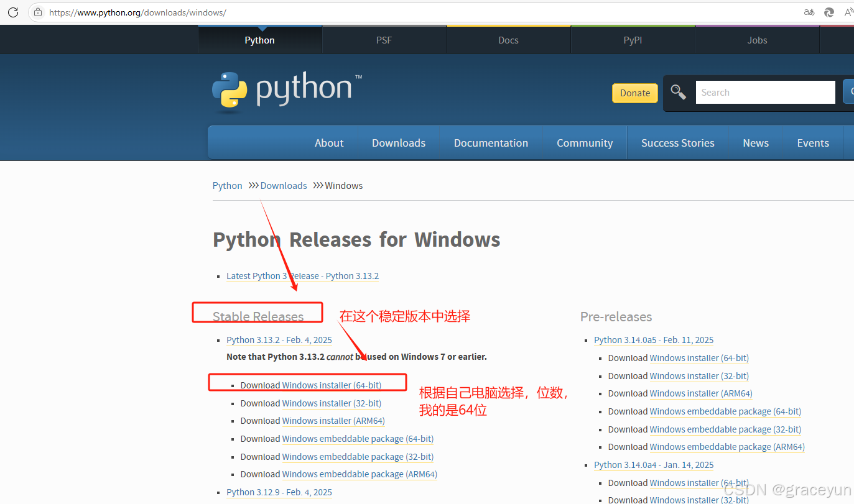Click the read aloud icon in address bar

(x=848, y=12)
